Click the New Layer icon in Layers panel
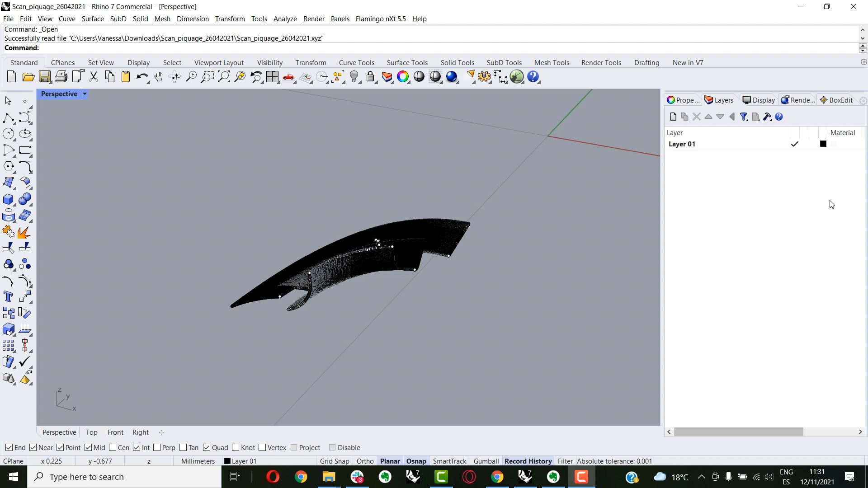Screen dimensions: 868x488 click(673, 117)
